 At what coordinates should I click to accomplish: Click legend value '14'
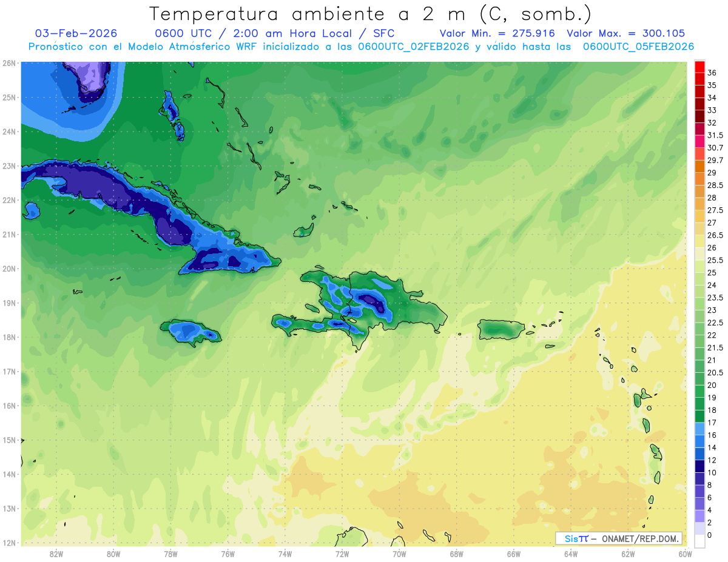click(712, 447)
